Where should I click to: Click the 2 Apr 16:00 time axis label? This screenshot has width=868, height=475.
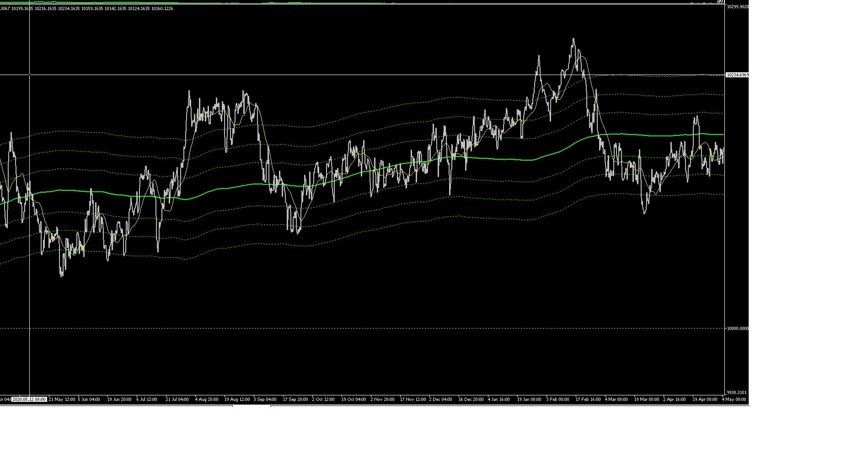pos(674,399)
